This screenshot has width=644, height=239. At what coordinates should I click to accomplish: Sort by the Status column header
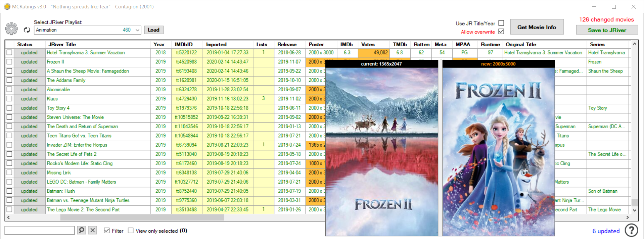pyautogui.click(x=30, y=44)
